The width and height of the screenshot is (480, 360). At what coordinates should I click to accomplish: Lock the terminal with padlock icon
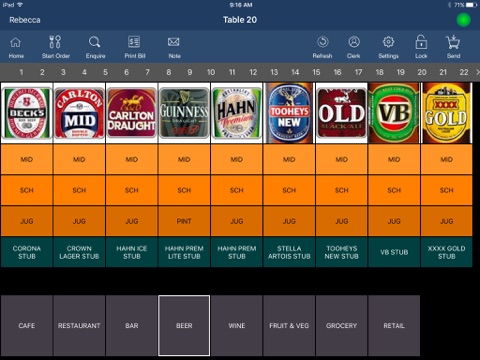coord(421,42)
